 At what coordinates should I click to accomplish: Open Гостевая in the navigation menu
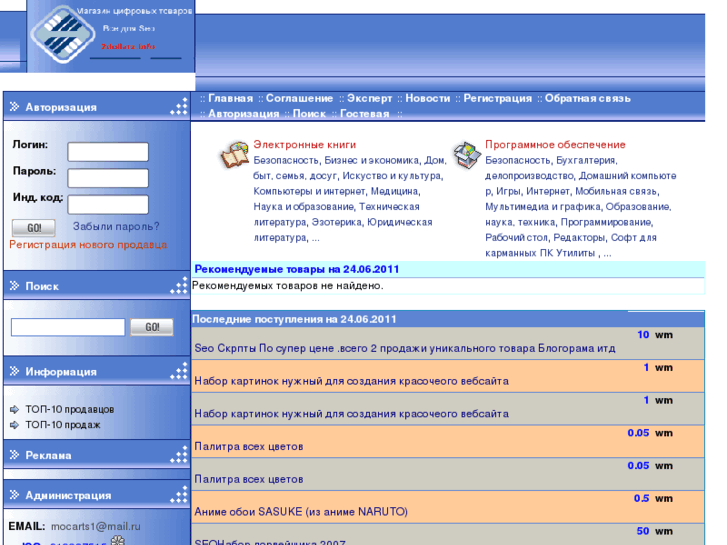click(x=364, y=114)
